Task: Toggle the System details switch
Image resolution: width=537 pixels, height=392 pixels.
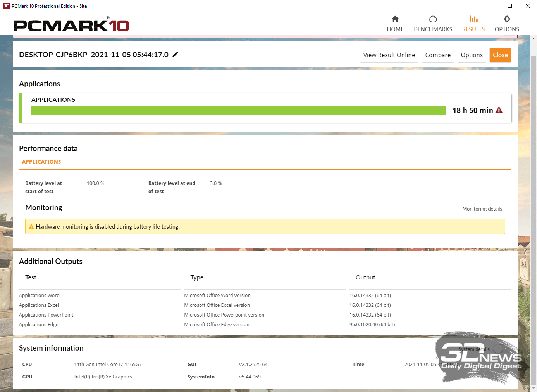Action: point(498,349)
